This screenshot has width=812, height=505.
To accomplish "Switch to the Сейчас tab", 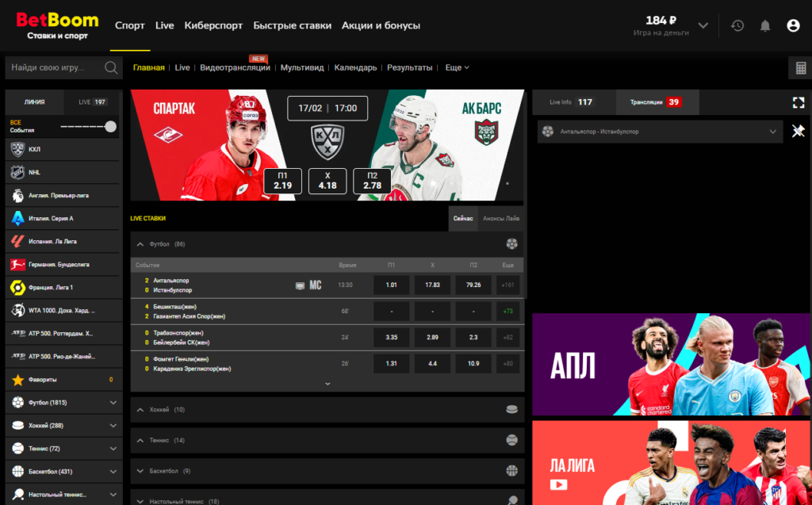I will pyautogui.click(x=463, y=219).
